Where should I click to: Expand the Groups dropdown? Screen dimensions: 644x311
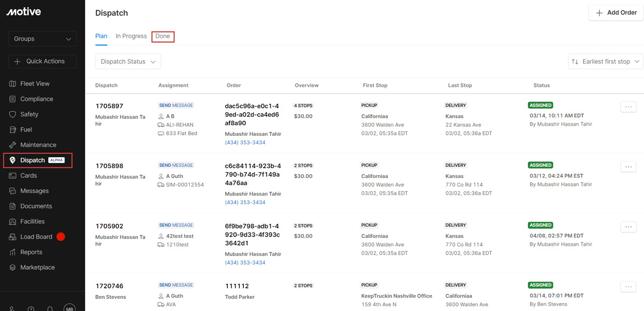pyautogui.click(x=42, y=39)
